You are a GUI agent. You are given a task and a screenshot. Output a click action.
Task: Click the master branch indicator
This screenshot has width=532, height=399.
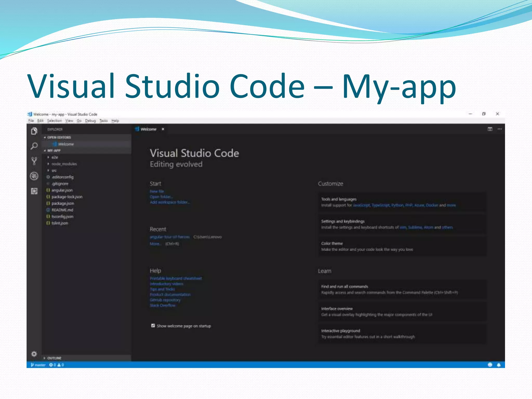click(x=38, y=365)
